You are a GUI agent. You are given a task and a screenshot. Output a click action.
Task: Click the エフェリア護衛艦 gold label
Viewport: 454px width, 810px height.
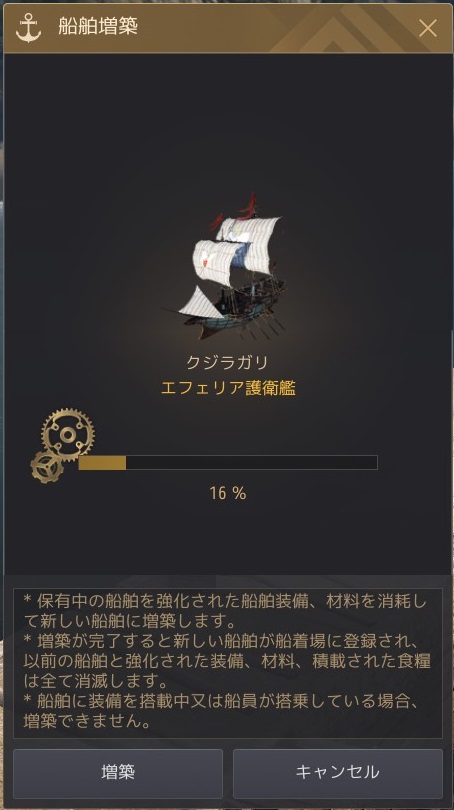[228, 388]
